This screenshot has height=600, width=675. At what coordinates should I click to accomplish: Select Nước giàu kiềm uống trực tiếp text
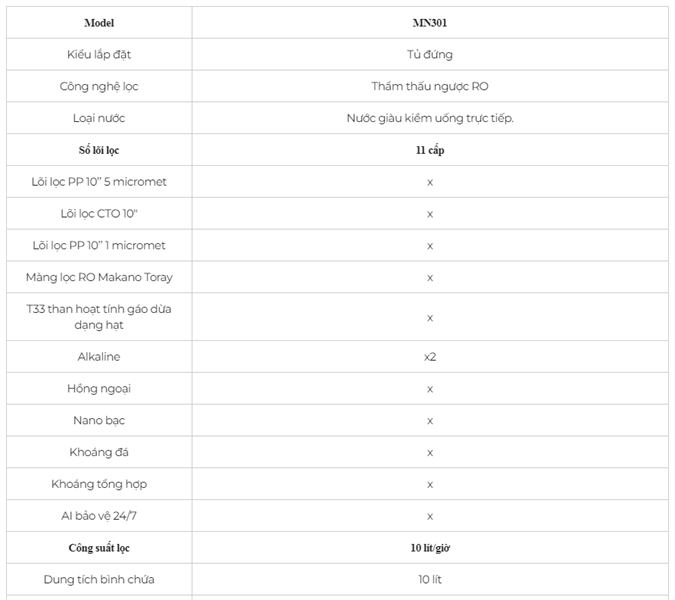(430, 118)
